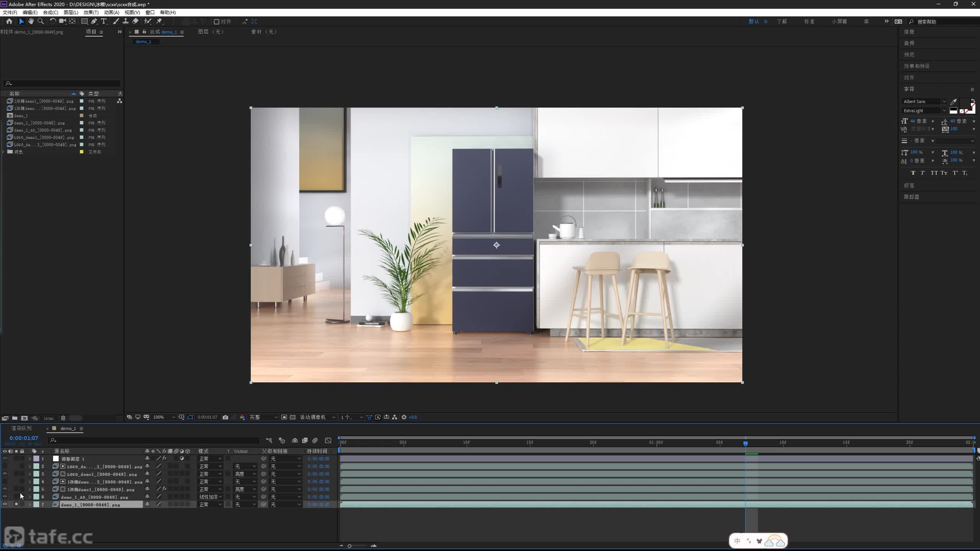Toggle transparency grid in viewer

tap(292, 417)
